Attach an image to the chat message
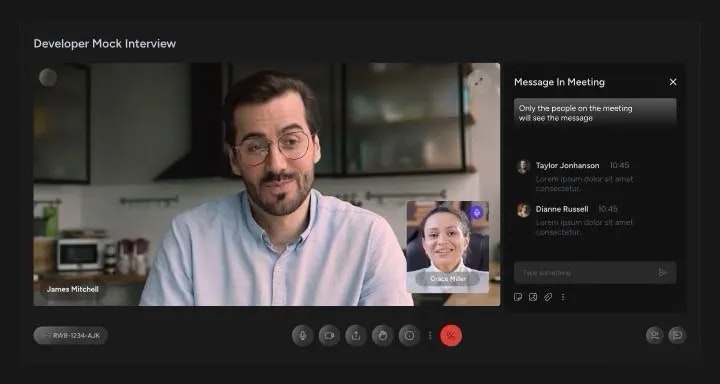This screenshot has width=720, height=384. (533, 297)
